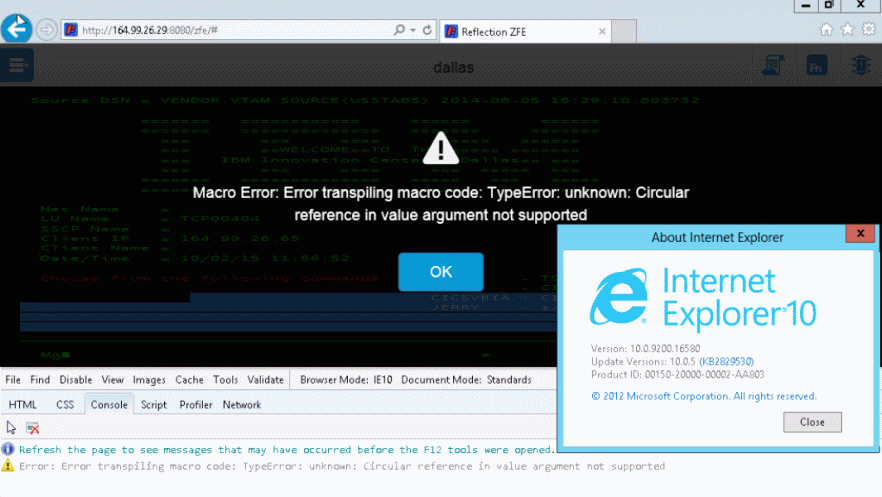The height and width of the screenshot is (497, 882).
Task: Open the Fn keys icon in ZFE toolbar
Action: tap(816, 66)
